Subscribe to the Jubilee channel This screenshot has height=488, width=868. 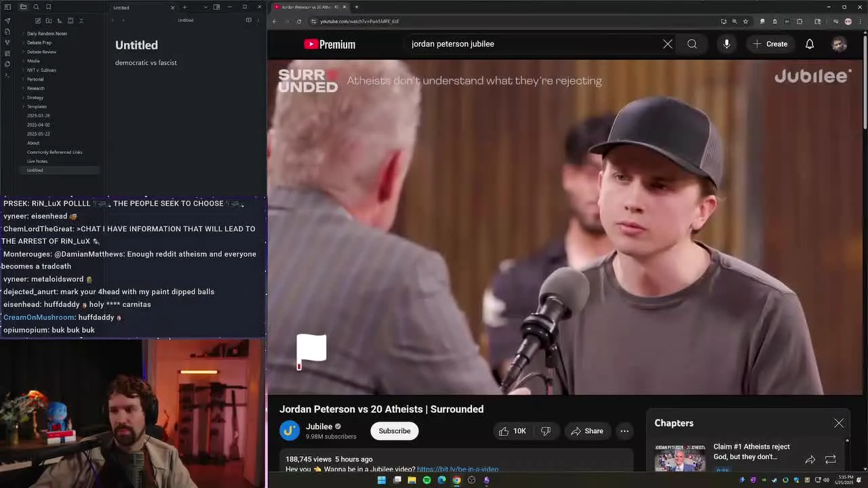click(394, 431)
